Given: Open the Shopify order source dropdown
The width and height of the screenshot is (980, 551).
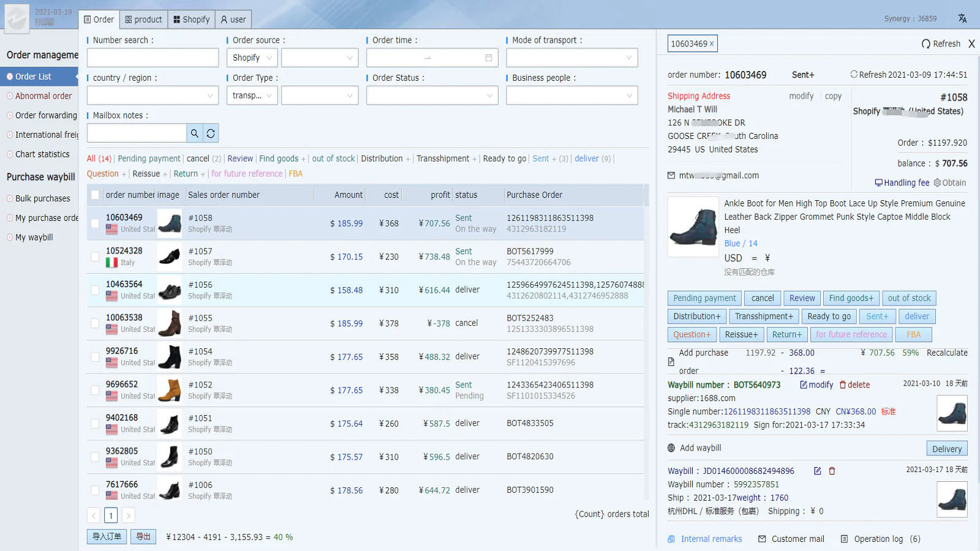Looking at the screenshot, I should coord(252,58).
